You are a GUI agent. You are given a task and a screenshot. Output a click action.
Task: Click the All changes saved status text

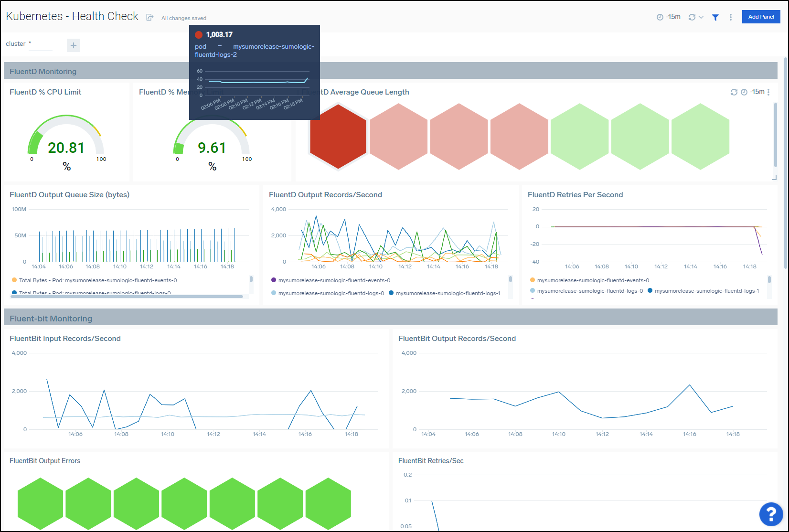[x=184, y=18]
